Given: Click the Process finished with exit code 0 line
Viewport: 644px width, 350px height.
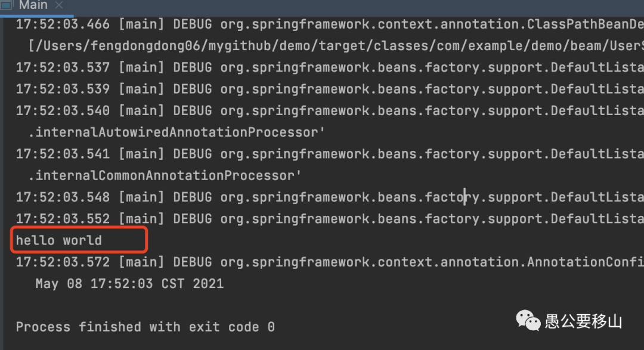Looking at the screenshot, I should pos(145,327).
